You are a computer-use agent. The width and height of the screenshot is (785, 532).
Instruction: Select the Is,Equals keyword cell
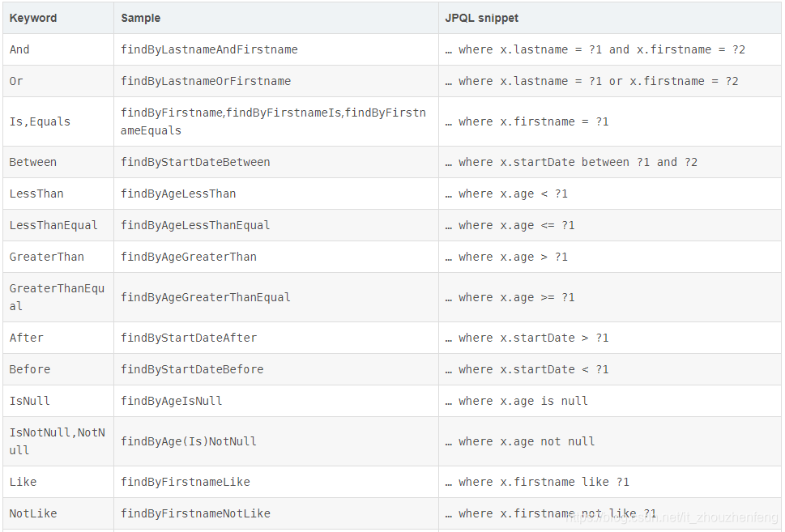point(39,121)
